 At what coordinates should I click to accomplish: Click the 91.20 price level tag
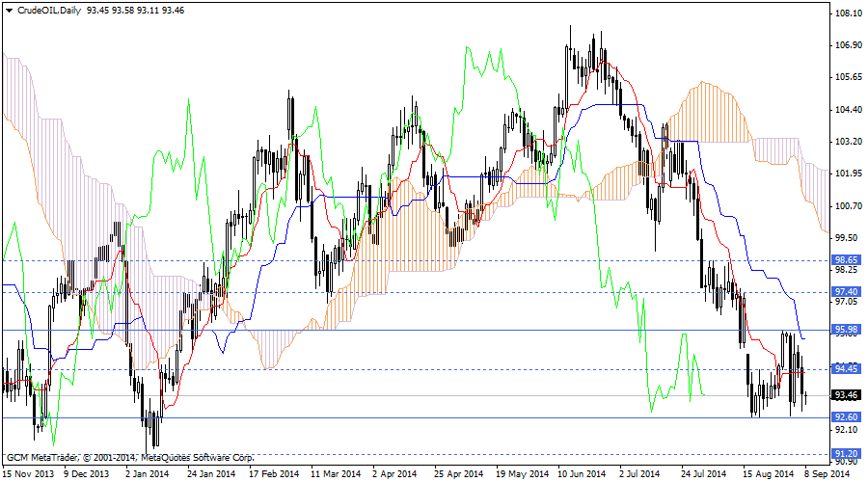[x=846, y=453]
